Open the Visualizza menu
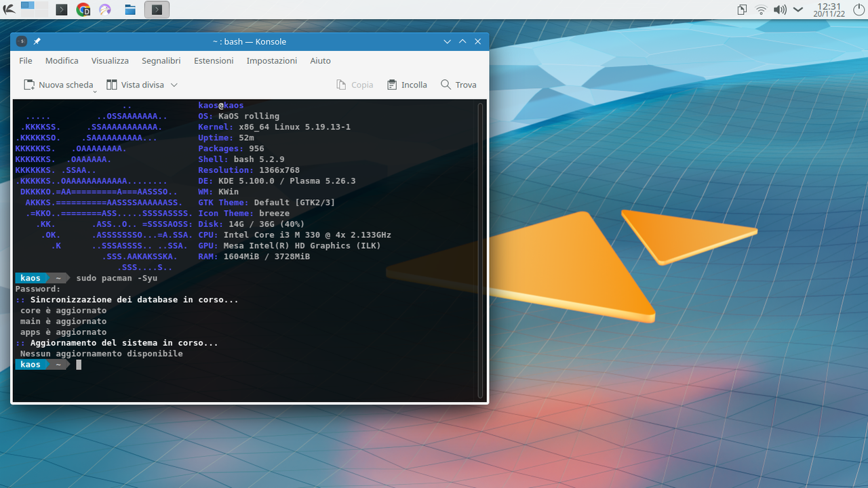The width and height of the screenshot is (868, 488). point(110,60)
